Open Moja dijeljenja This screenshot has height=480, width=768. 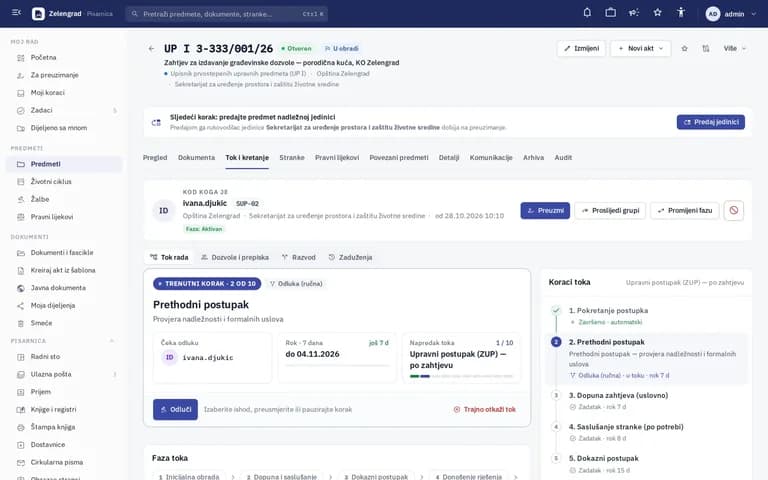pos(64,306)
